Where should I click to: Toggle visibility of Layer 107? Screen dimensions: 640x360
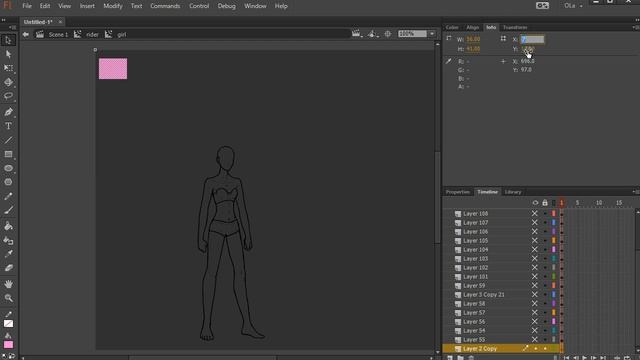point(534,222)
